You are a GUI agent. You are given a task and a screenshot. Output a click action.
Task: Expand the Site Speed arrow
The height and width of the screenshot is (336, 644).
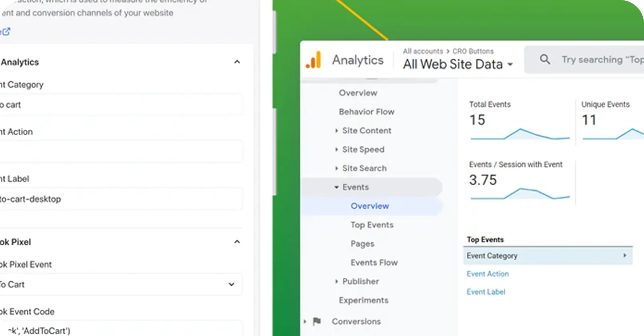pyautogui.click(x=336, y=150)
